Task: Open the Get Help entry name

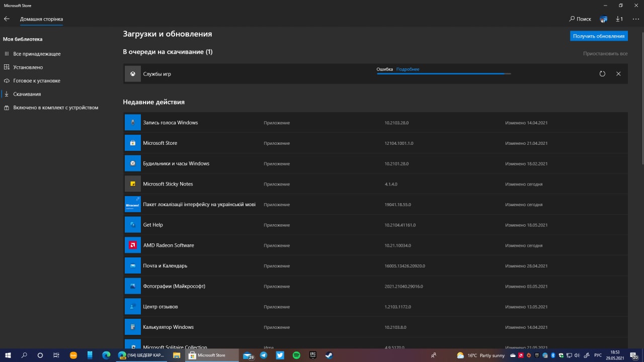Action: [153, 225]
